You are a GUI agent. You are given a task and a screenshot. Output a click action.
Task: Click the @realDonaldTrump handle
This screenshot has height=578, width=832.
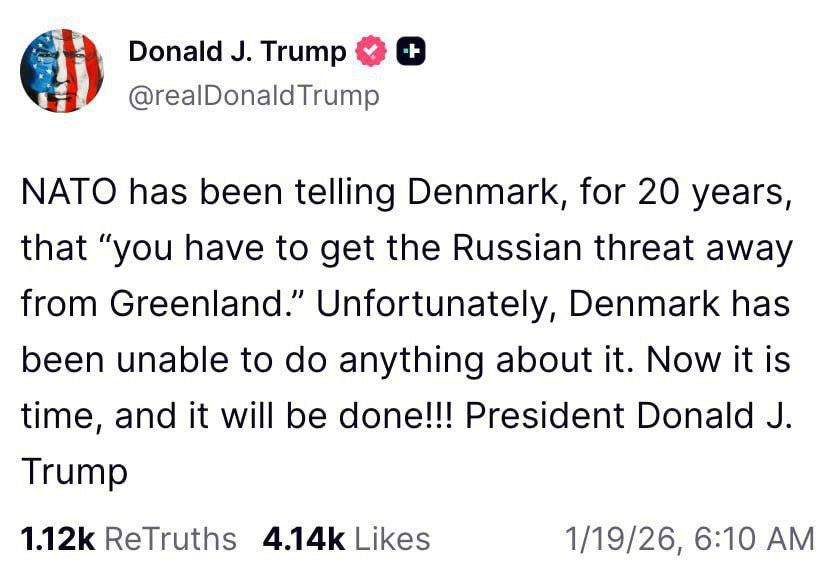[x=254, y=95]
